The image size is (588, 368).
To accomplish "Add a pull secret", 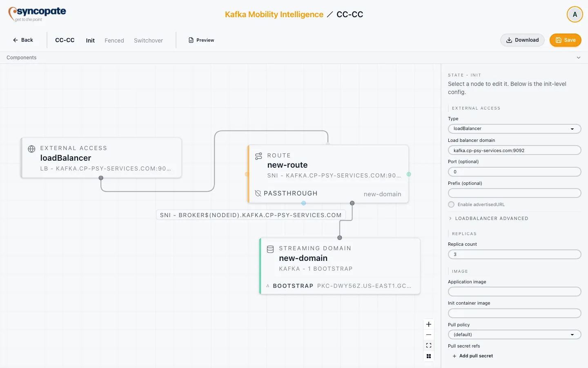I will [x=472, y=356].
